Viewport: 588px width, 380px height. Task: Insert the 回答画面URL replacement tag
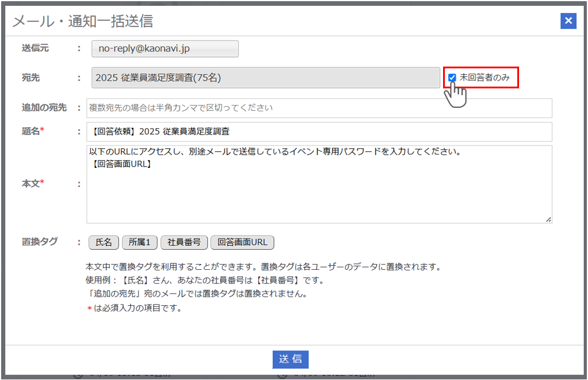point(242,242)
